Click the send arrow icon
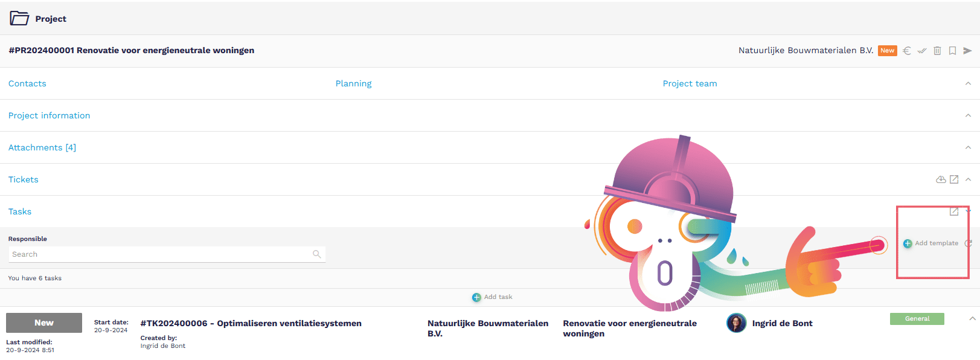Viewport: 980px width, 360px height. point(967,51)
